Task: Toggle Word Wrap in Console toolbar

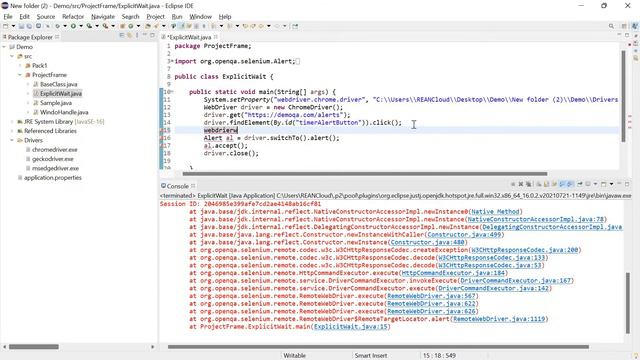Action: coord(554,184)
